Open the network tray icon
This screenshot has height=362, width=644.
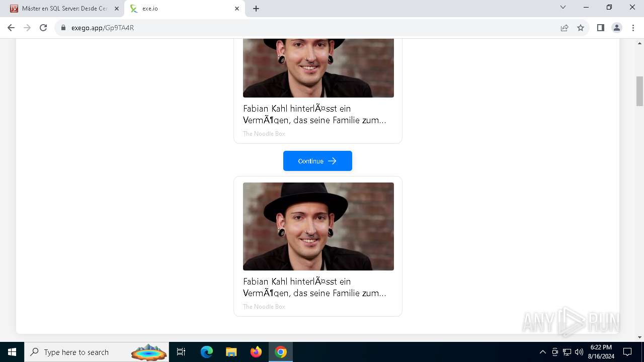567,352
